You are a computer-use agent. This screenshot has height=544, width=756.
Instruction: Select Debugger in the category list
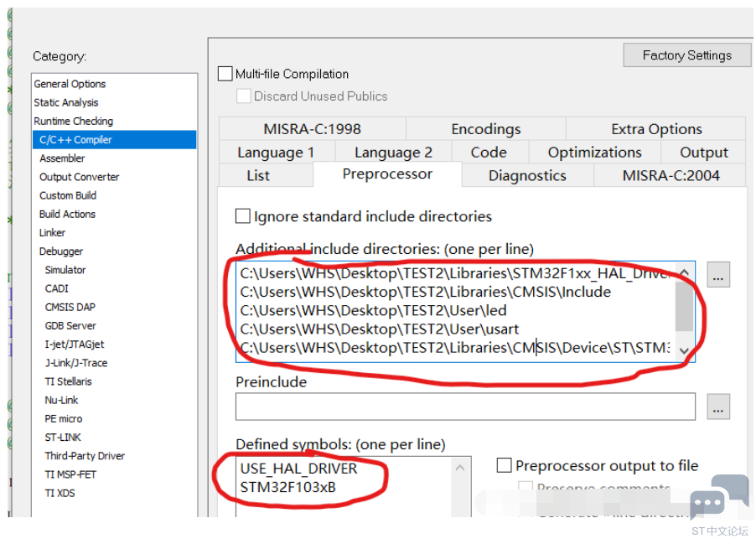[x=61, y=251]
